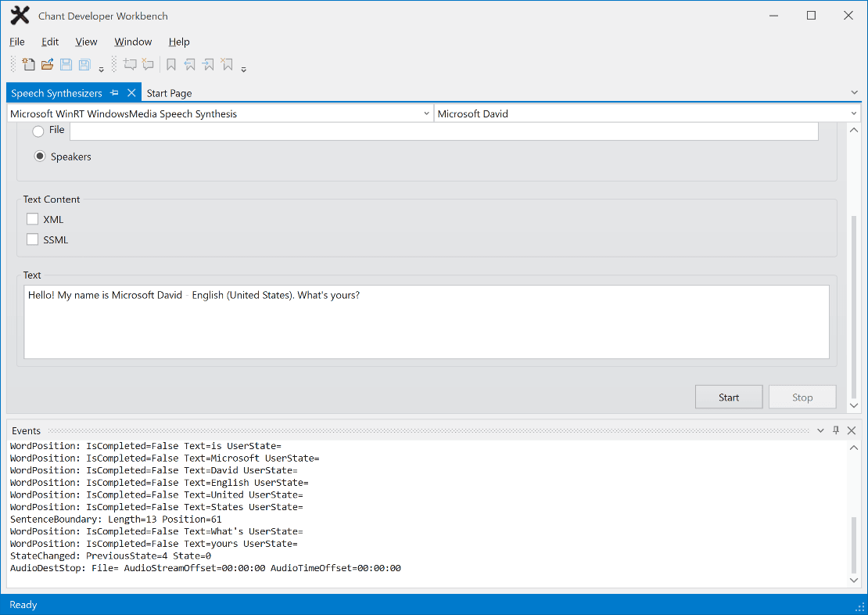Click the File path input field
This screenshot has width=868, height=615.
pyautogui.click(x=444, y=131)
